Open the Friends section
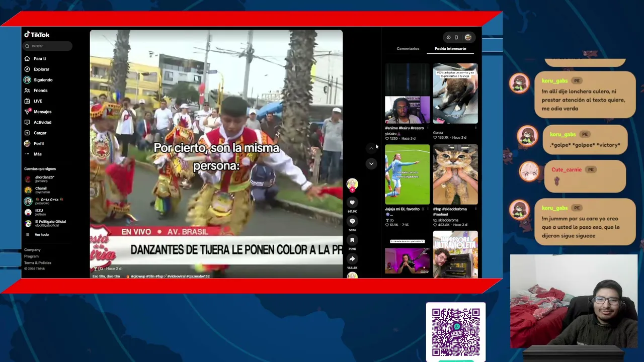This screenshot has width=644, height=362. [40, 90]
